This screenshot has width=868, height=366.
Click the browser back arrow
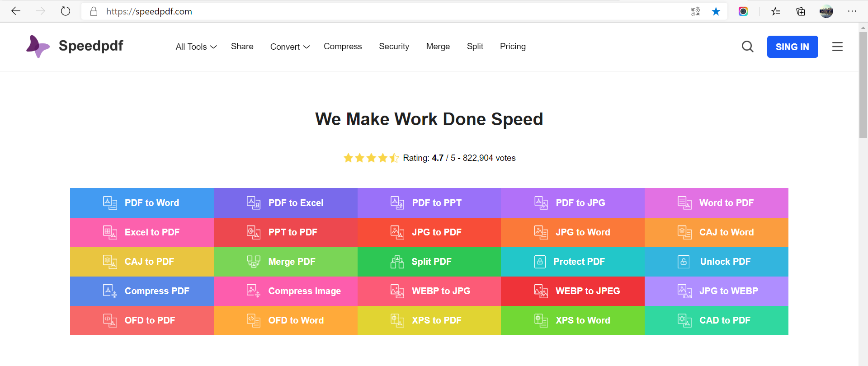click(x=16, y=11)
